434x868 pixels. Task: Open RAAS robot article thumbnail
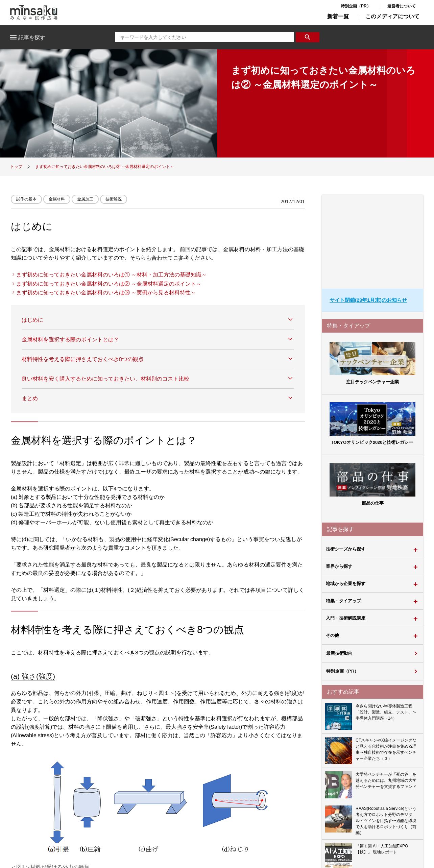pyautogui.click(x=339, y=819)
